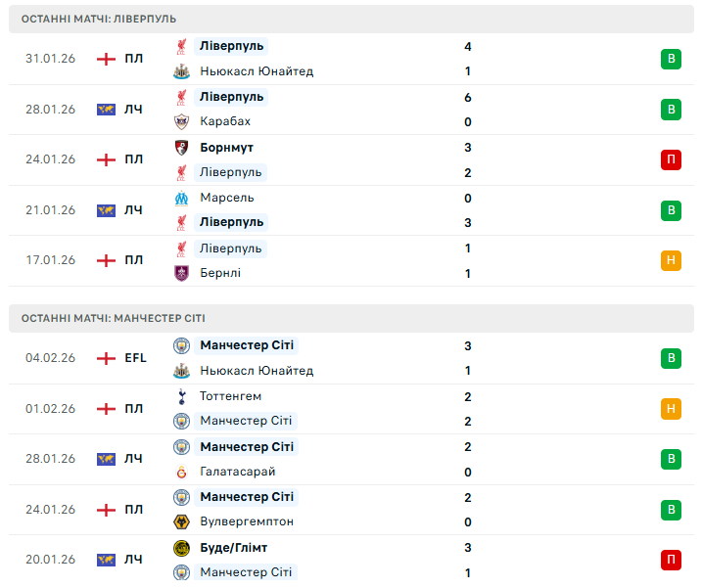Click the Tottenham team crest
The width and height of the screenshot is (702, 588).
pyautogui.click(x=181, y=396)
